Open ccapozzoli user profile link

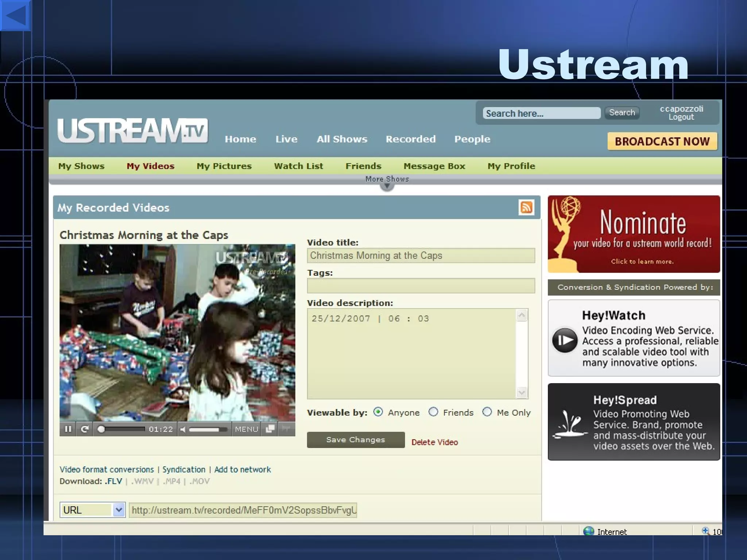click(681, 109)
